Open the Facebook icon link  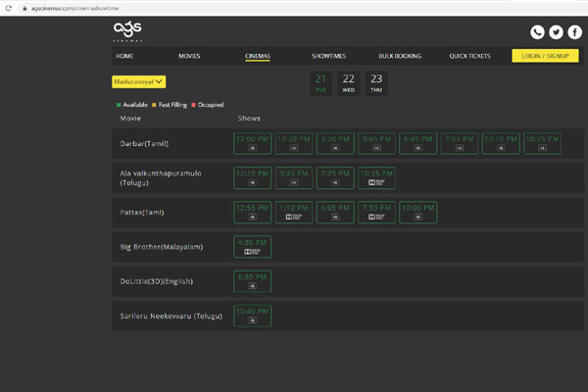tap(574, 32)
